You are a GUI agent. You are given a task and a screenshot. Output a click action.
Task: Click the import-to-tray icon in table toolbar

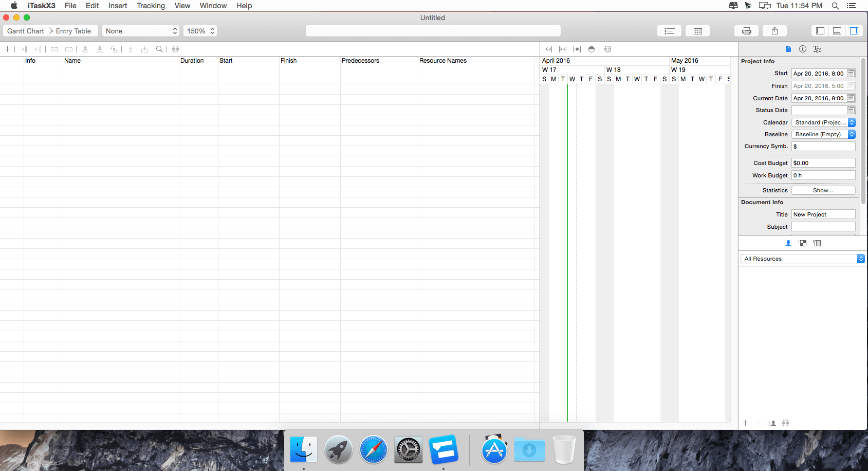point(145,49)
